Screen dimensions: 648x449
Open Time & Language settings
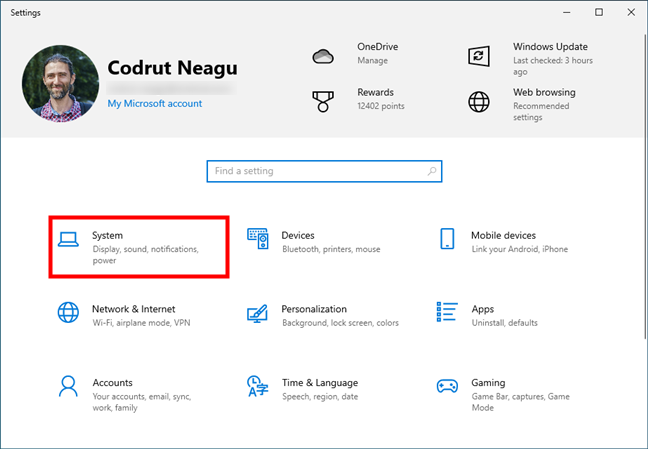coord(303,389)
